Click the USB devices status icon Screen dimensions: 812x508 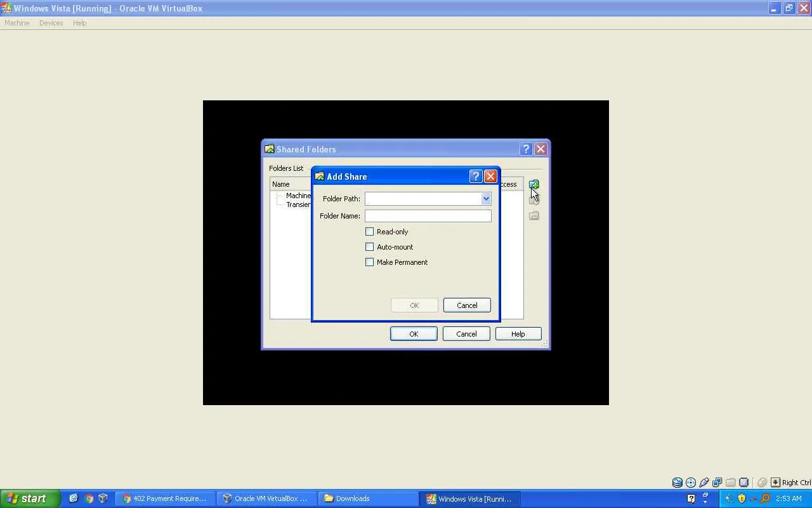point(704,483)
